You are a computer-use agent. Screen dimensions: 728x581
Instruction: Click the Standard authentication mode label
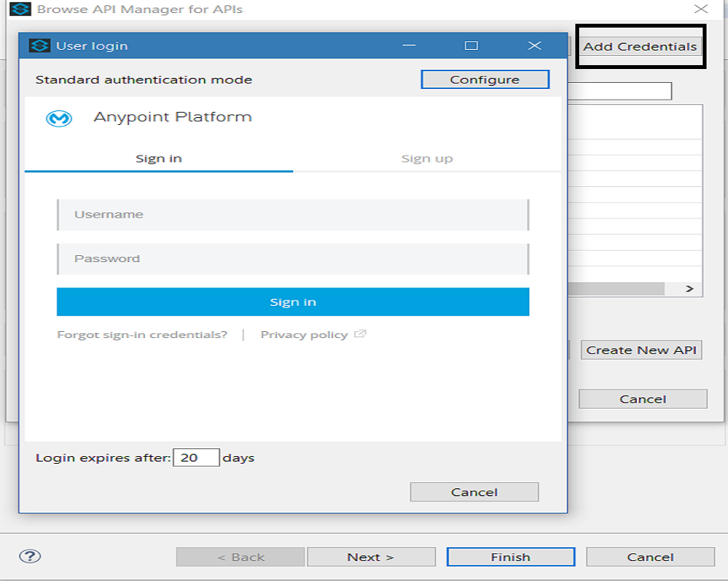tap(144, 80)
